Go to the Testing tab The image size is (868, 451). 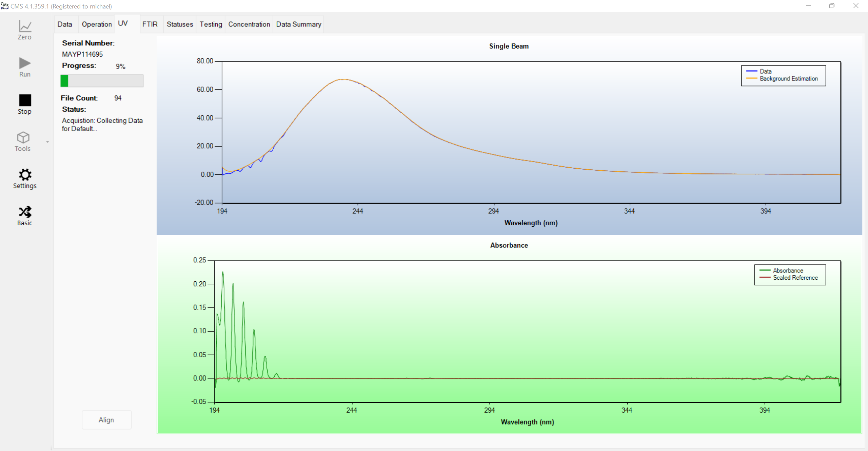[x=211, y=24]
